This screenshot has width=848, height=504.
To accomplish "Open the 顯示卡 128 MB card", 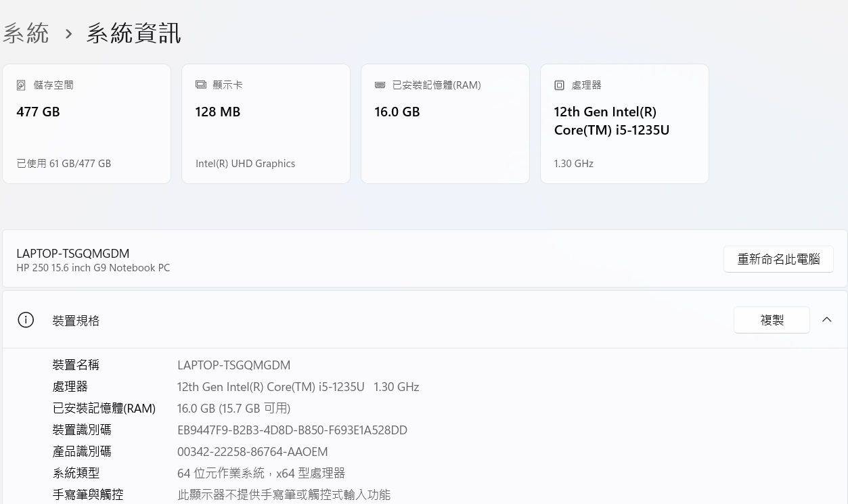I will (x=265, y=124).
